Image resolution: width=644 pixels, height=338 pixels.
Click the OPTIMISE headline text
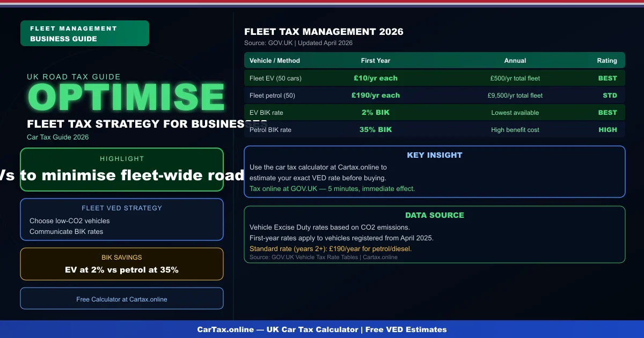point(126,95)
